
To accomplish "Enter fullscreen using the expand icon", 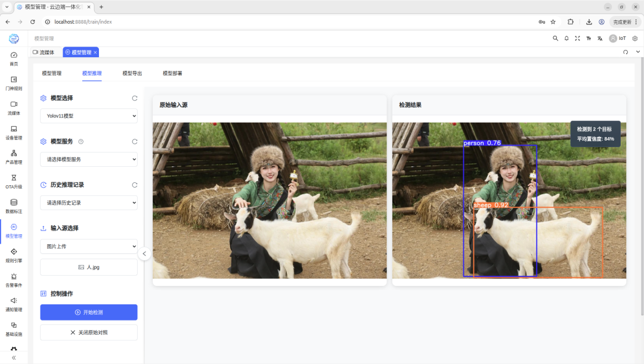I will click(577, 38).
